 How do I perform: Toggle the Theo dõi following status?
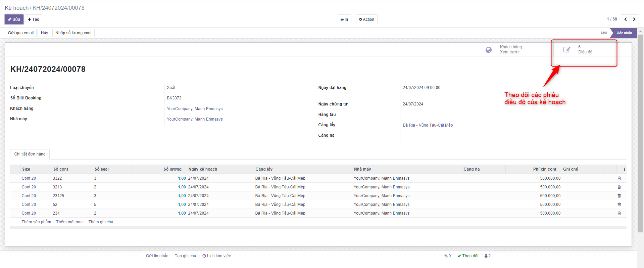pyautogui.click(x=468, y=256)
